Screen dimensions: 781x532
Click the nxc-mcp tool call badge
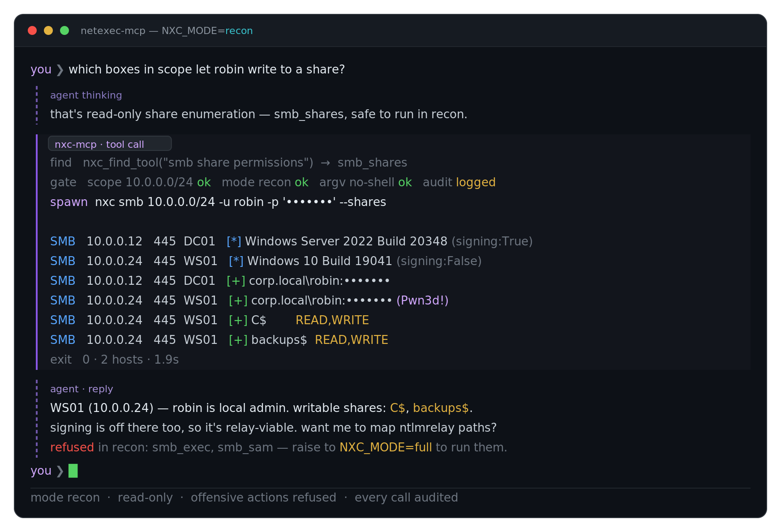point(110,144)
